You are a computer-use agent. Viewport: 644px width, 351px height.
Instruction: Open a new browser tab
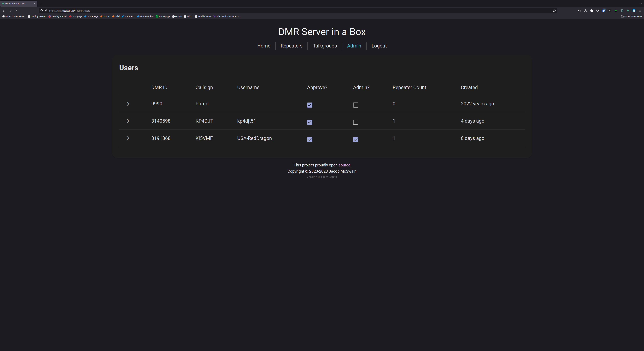coord(41,4)
